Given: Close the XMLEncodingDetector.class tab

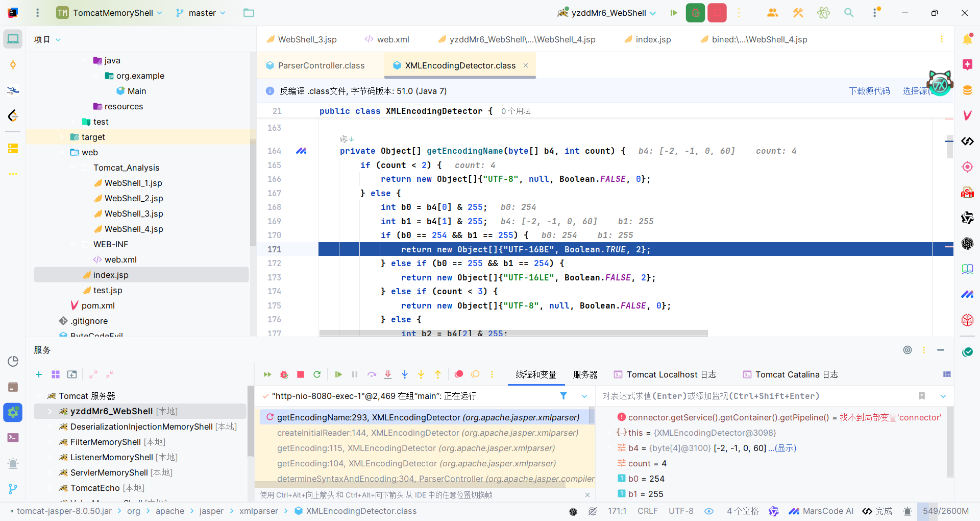Looking at the screenshot, I should [x=526, y=65].
